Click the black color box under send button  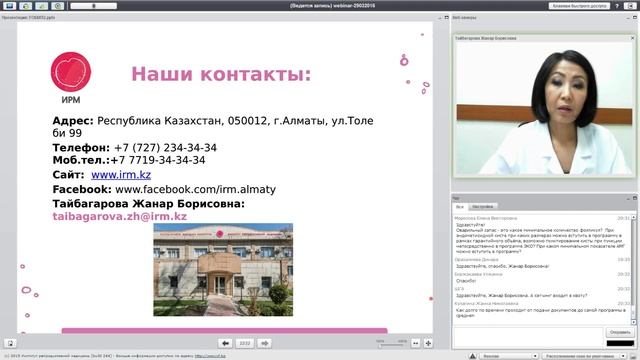point(620,343)
